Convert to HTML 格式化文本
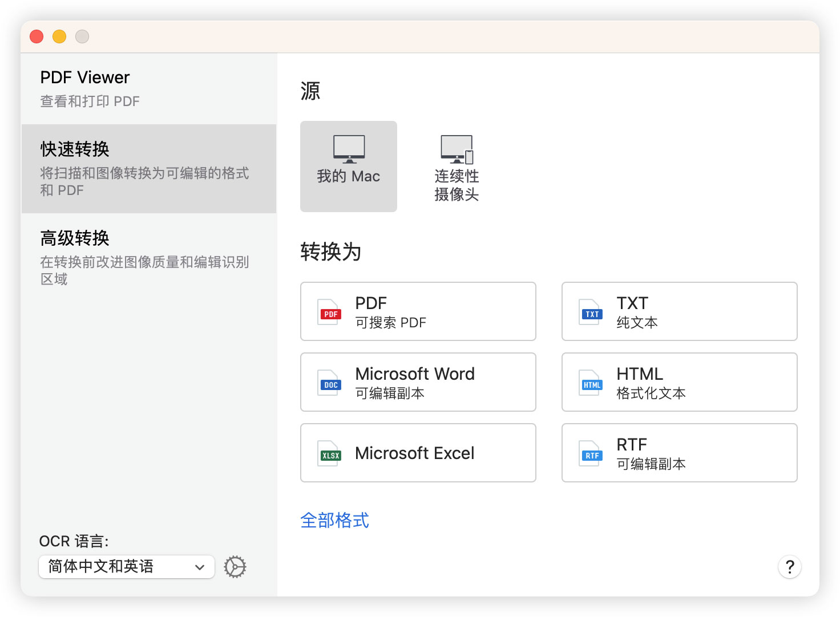Image resolution: width=840 pixels, height=617 pixels. 680,382
